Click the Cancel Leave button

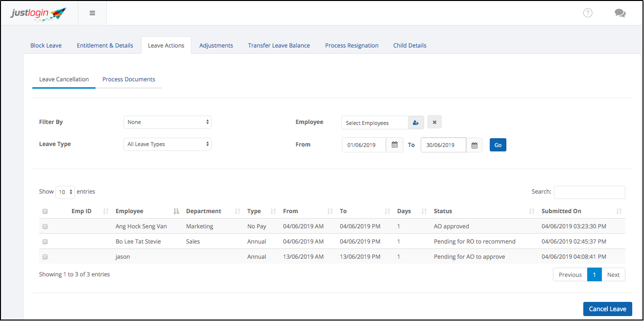click(608, 309)
